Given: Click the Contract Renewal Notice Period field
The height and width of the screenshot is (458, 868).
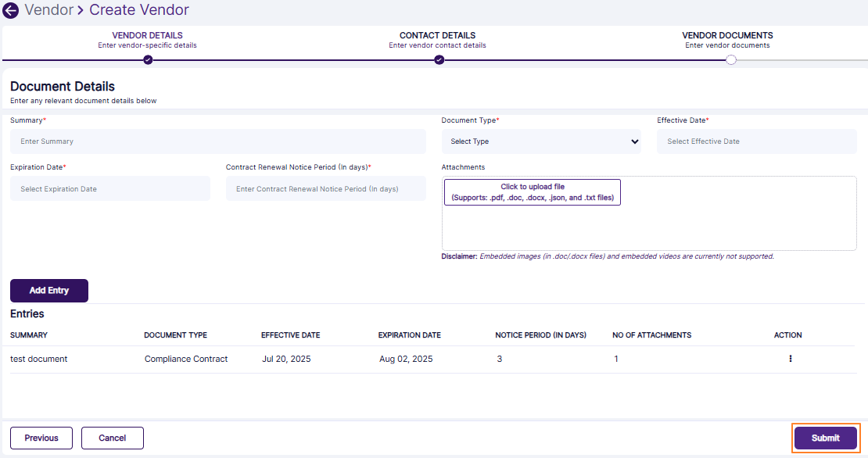Looking at the screenshot, I should 325,188.
